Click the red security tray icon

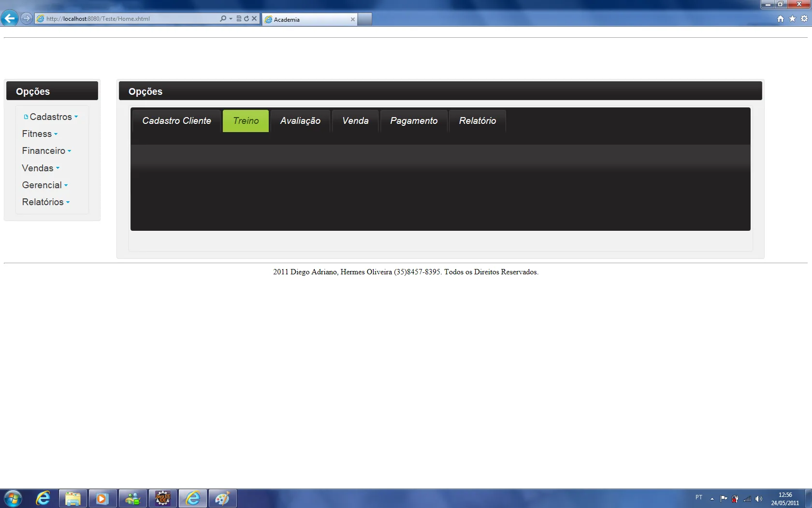[735, 499]
